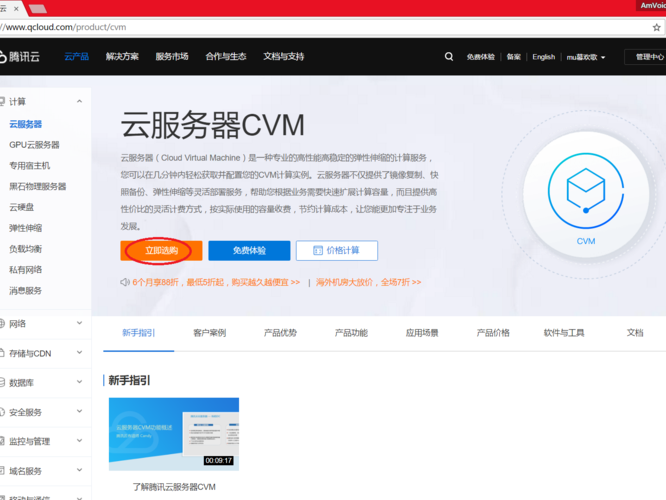Open a new browser tab

coord(38,8)
